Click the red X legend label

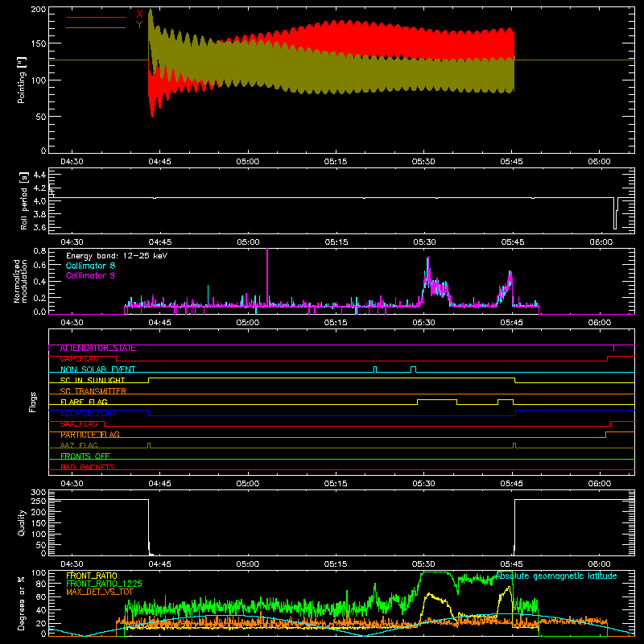(139, 14)
